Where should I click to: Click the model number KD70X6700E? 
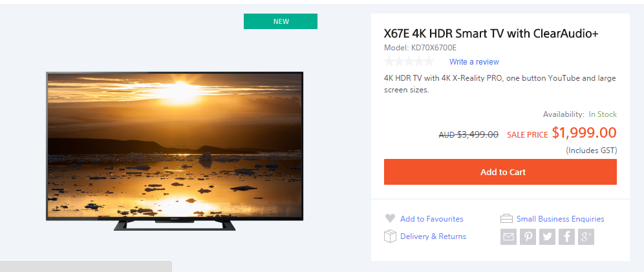coord(434,48)
